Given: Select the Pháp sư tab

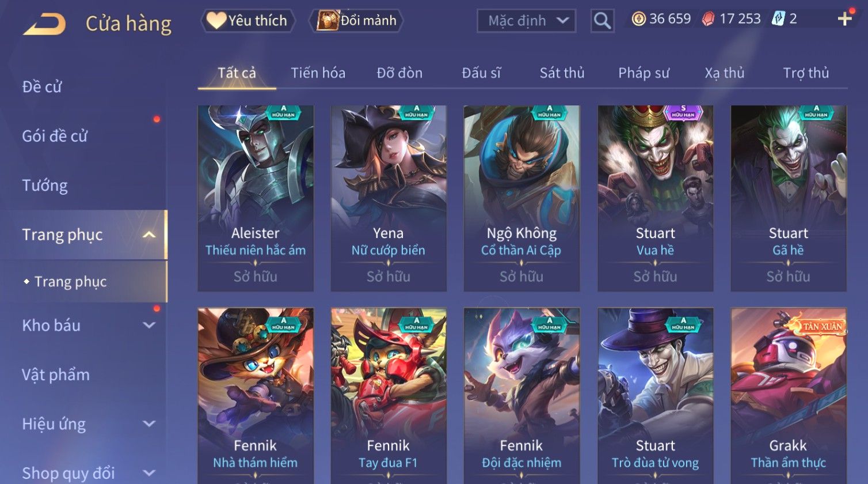Looking at the screenshot, I should (644, 73).
